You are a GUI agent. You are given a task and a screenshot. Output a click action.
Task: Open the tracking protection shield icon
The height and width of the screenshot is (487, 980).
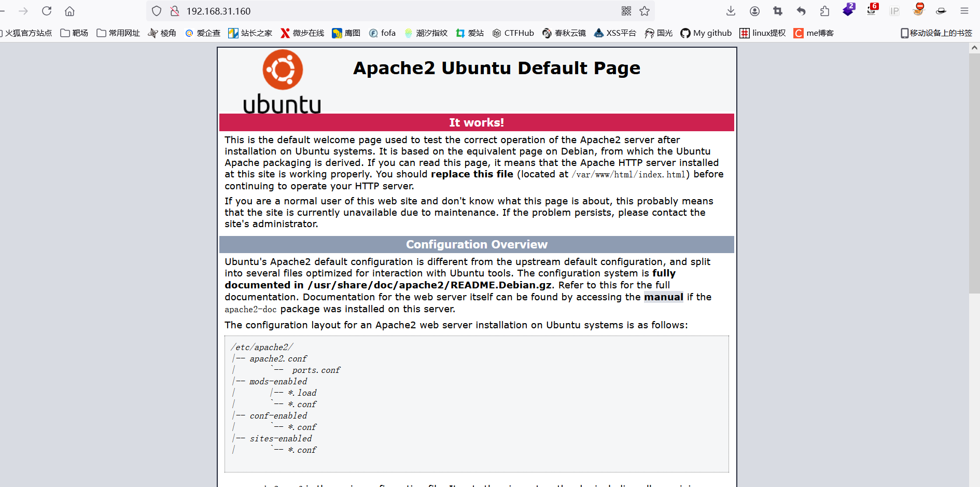click(x=157, y=11)
